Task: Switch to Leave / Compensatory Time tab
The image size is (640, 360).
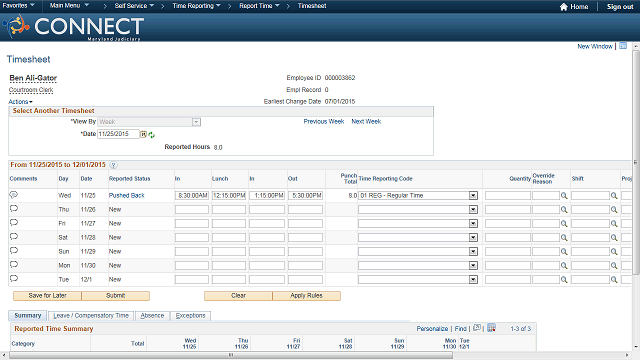Action: [91, 316]
